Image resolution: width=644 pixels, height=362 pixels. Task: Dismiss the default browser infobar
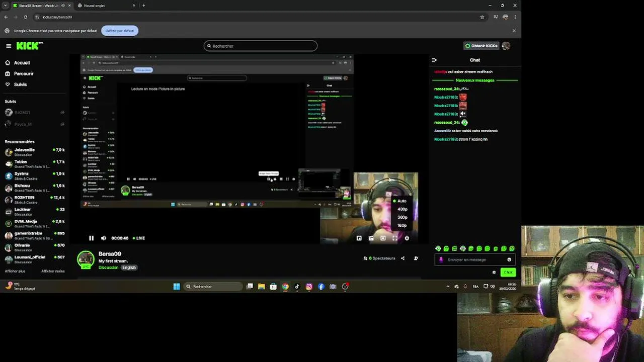514,31
